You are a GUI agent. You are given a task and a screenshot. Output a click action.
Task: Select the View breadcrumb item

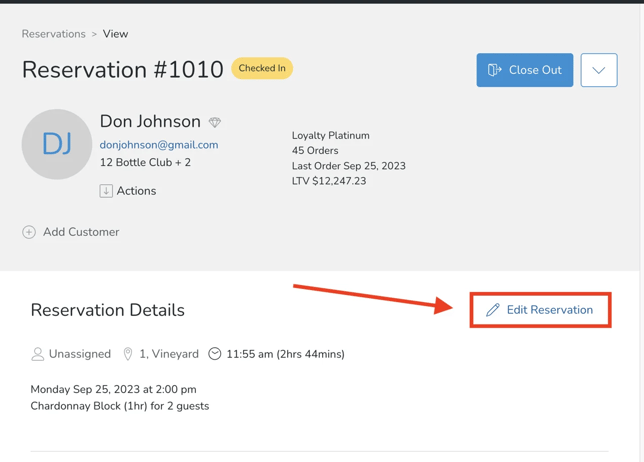(x=115, y=34)
